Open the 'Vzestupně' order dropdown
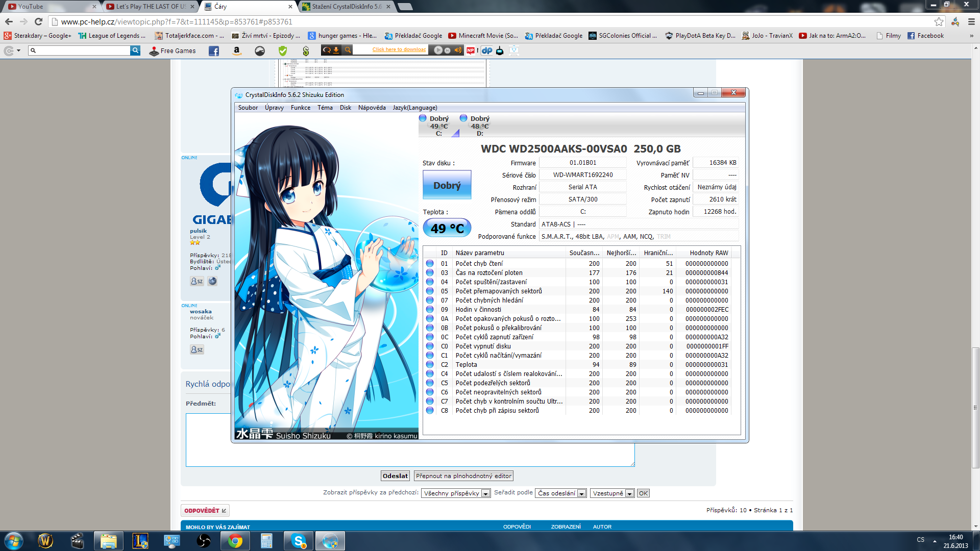The height and width of the screenshot is (551, 980). [x=612, y=493]
